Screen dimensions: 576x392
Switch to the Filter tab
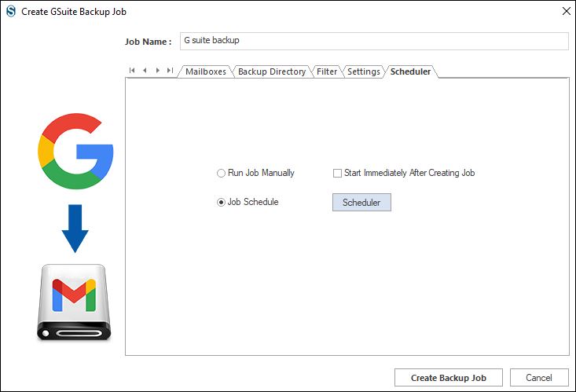point(327,71)
